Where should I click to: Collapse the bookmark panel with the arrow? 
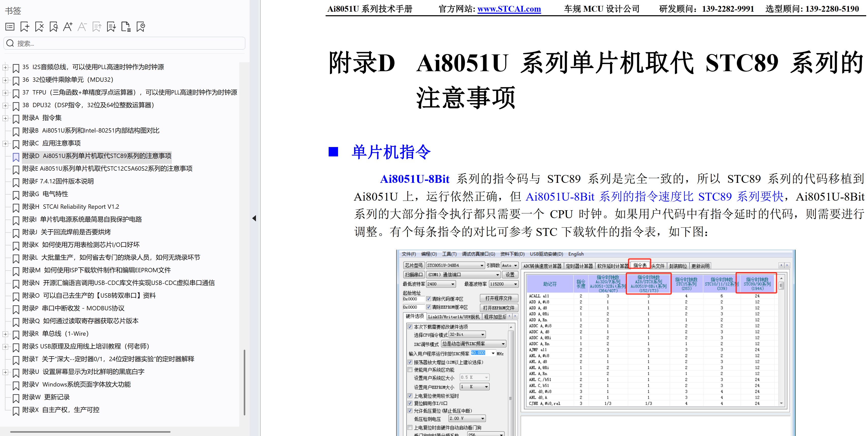(x=254, y=218)
